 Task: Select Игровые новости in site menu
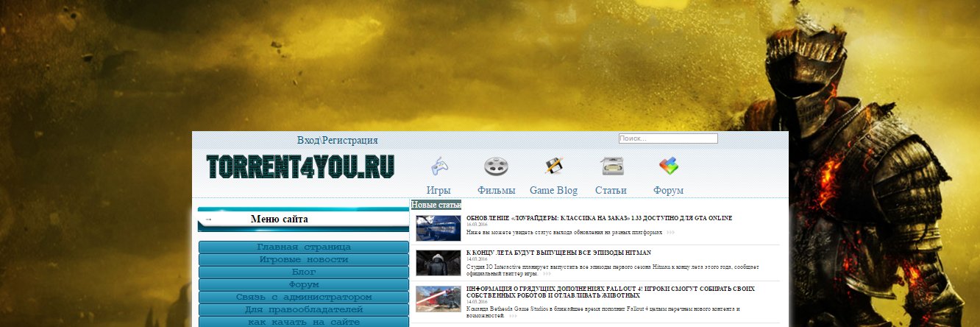[304, 259]
